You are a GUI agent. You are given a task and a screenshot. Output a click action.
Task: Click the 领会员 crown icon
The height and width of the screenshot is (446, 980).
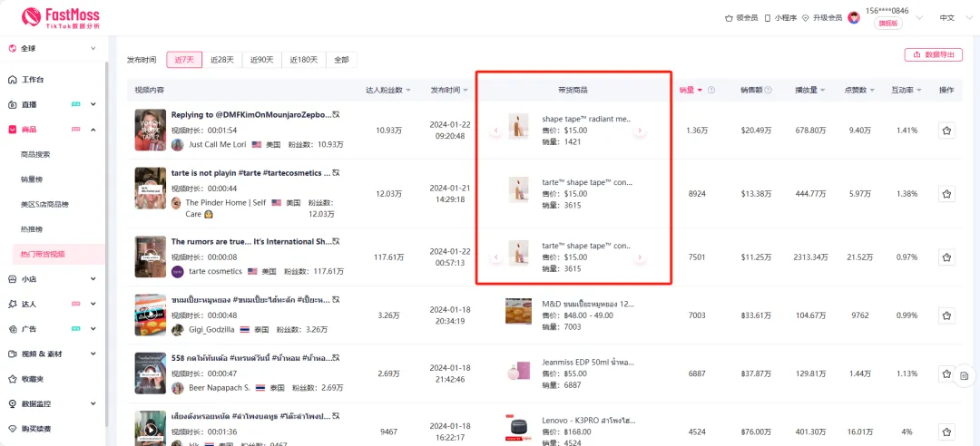click(728, 18)
